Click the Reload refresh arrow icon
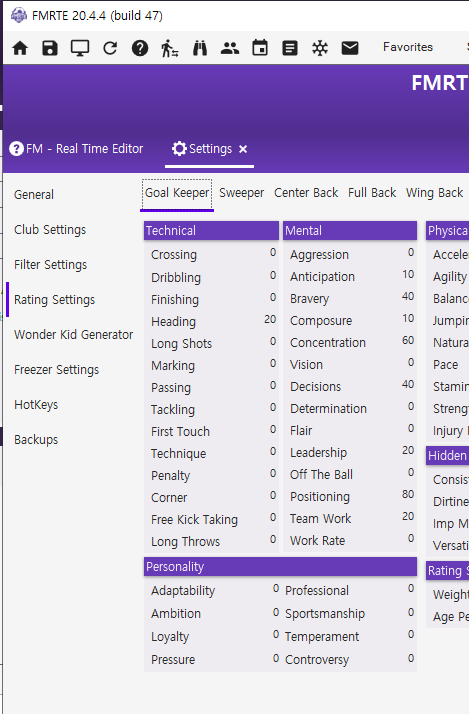Image resolution: width=469 pixels, height=714 pixels. coord(110,48)
